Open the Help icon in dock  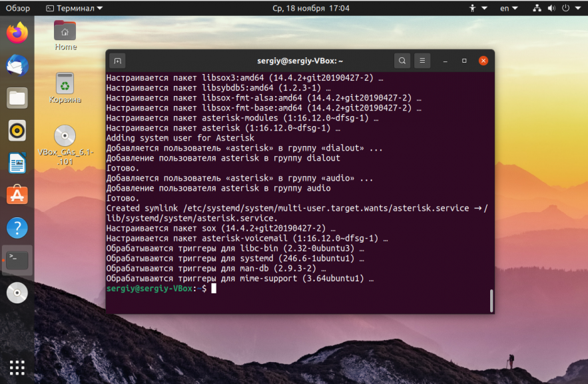pyautogui.click(x=17, y=228)
